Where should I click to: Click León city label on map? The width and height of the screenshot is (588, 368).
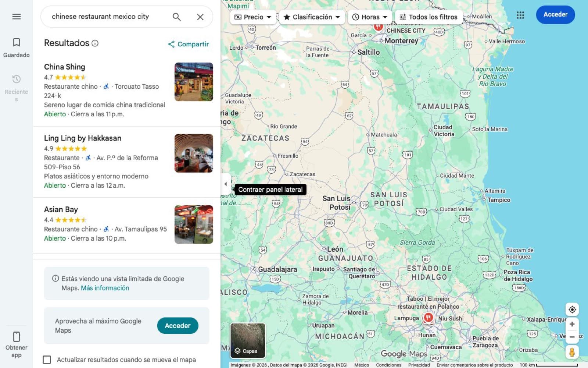pyautogui.click(x=335, y=249)
